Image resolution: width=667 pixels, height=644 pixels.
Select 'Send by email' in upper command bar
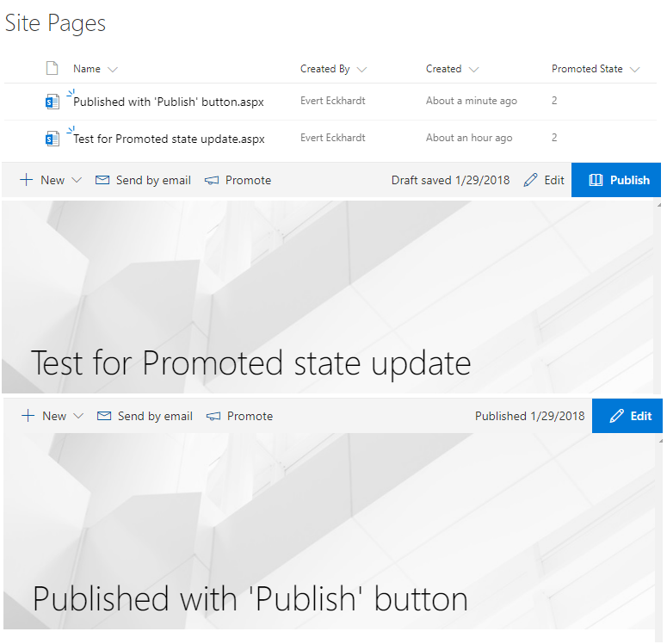(x=153, y=180)
